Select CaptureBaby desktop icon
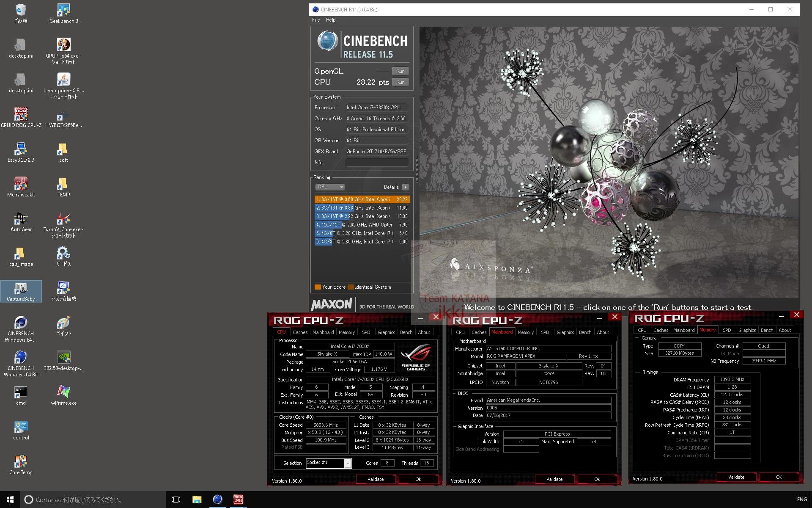Screen dimensions: 812x508 21,291
